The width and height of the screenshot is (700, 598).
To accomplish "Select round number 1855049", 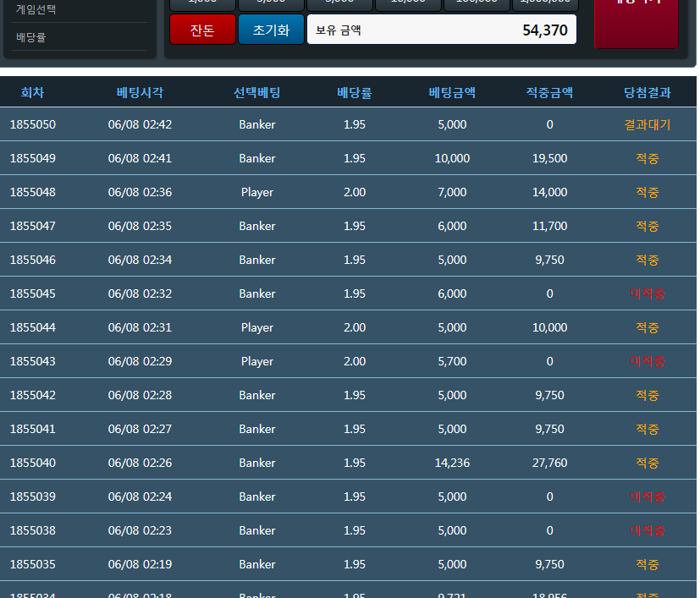I will tap(33, 158).
